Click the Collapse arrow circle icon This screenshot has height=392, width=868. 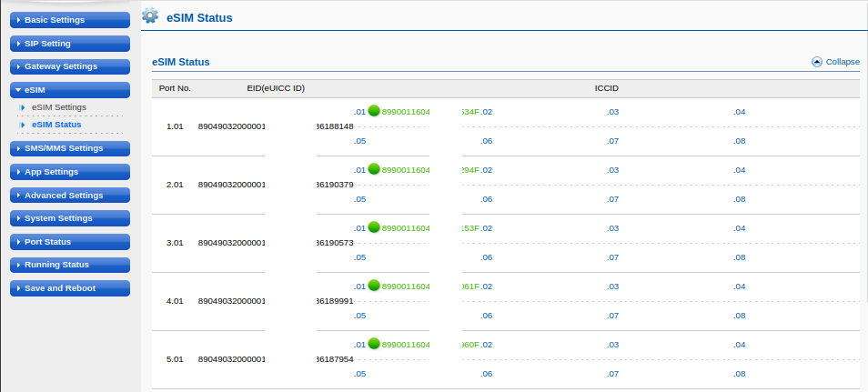tap(817, 62)
